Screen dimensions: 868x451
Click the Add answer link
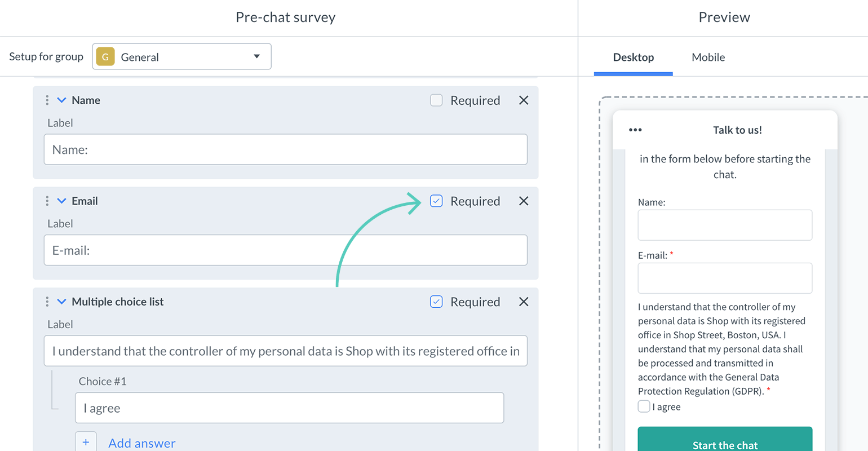pyautogui.click(x=142, y=443)
